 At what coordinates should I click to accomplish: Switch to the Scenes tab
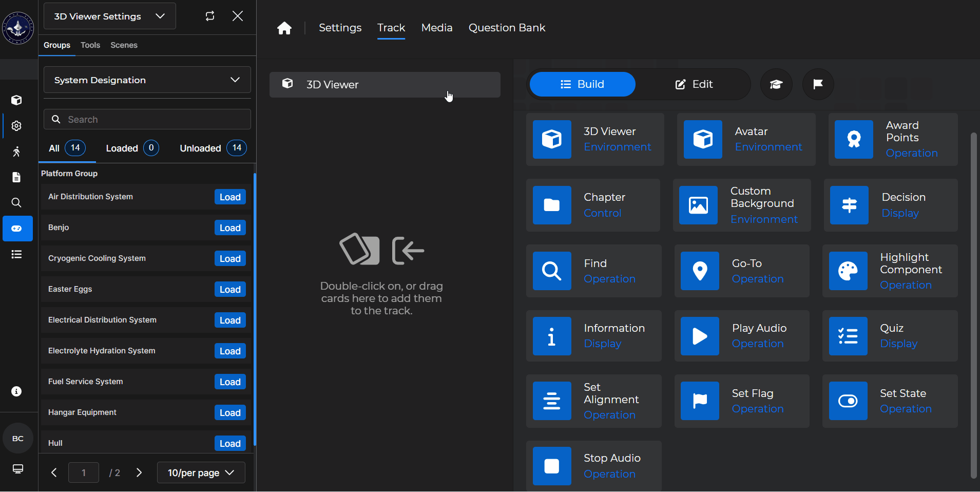point(124,45)
